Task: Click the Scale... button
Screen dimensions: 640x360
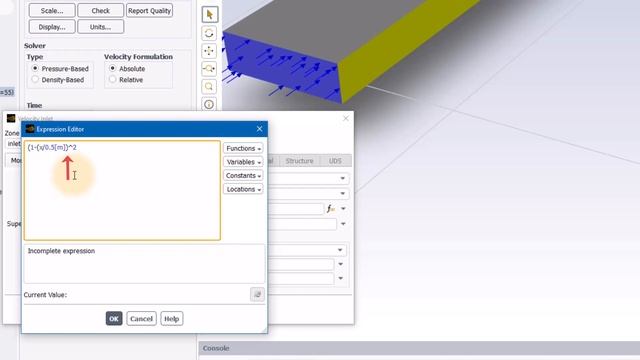Action: (x=52, y=11)
